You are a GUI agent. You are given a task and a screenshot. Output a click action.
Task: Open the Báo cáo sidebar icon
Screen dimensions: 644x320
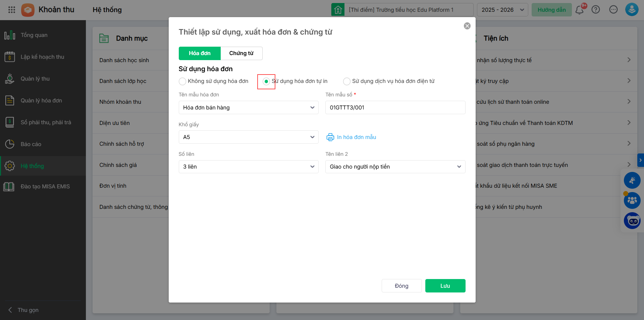click(x=10, y=144)
